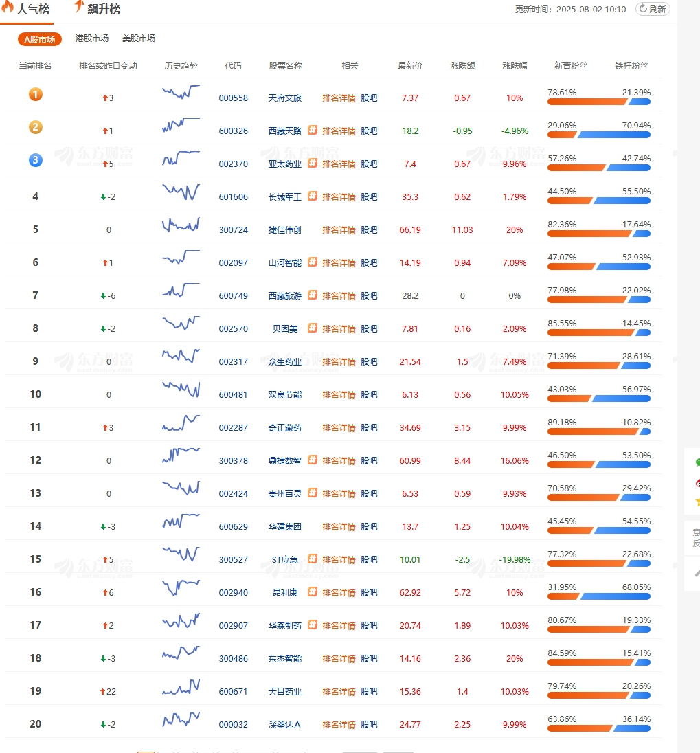Click the 当前排名 column header
The image size is (700, 753).
coord(35,66)
